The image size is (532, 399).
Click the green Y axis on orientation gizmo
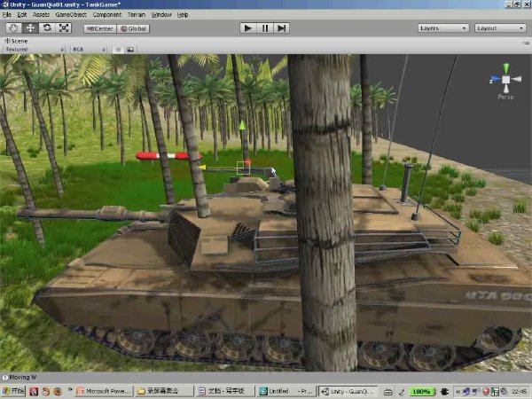[506, 68]
